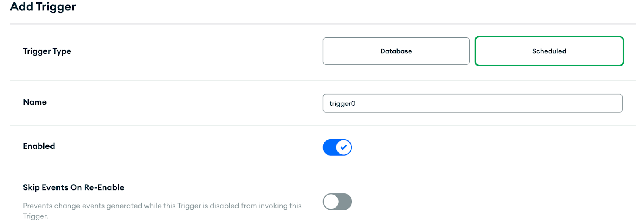
Task: Click the word "Database" in the type selector
Action: (x=396, y=51)
